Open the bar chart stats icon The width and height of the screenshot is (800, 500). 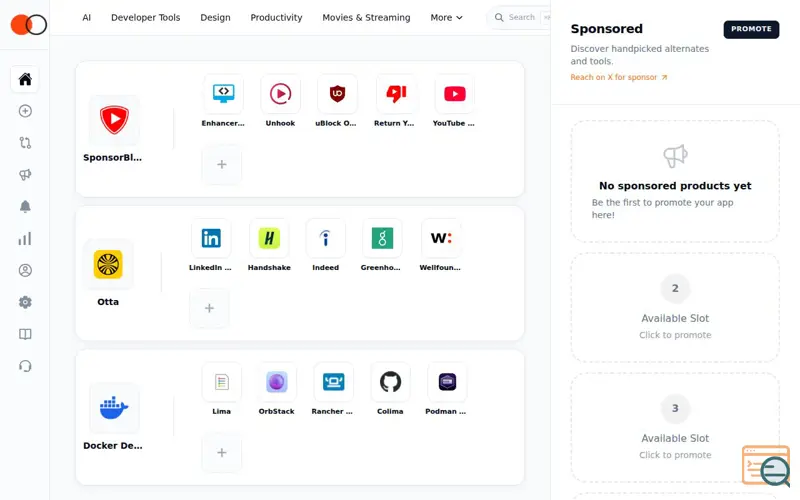[25, 239]
